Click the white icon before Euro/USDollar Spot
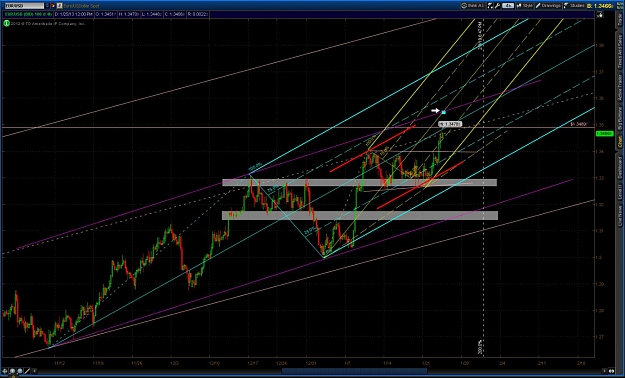The image size is (625, 378). pyautogui.click(x=59, y=6)
